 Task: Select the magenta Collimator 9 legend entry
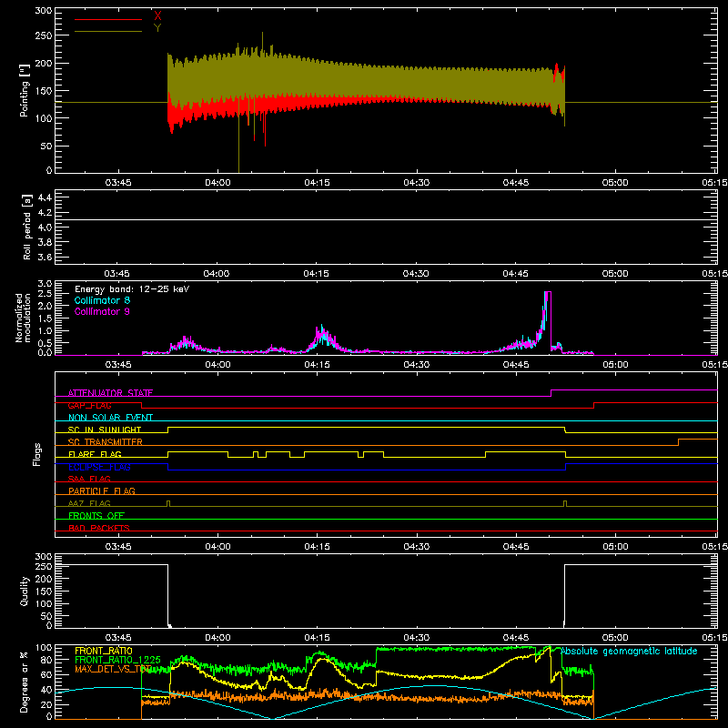tap(102, 311)
